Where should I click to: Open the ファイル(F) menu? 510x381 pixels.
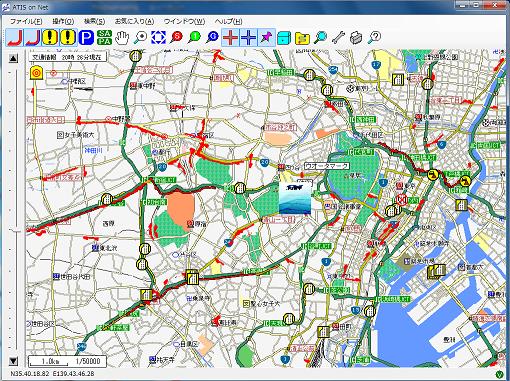(26, 21)
